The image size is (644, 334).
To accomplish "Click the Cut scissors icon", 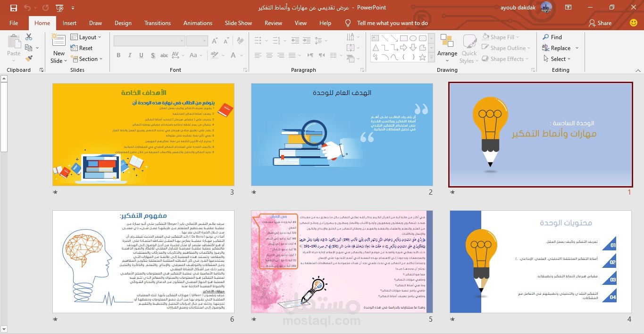I will 29,37.
